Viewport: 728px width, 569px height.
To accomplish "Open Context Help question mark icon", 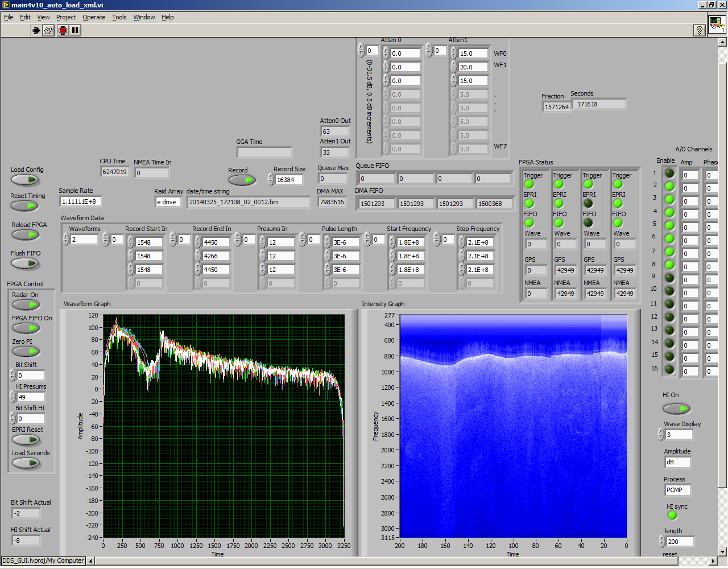I will (700, 30).
